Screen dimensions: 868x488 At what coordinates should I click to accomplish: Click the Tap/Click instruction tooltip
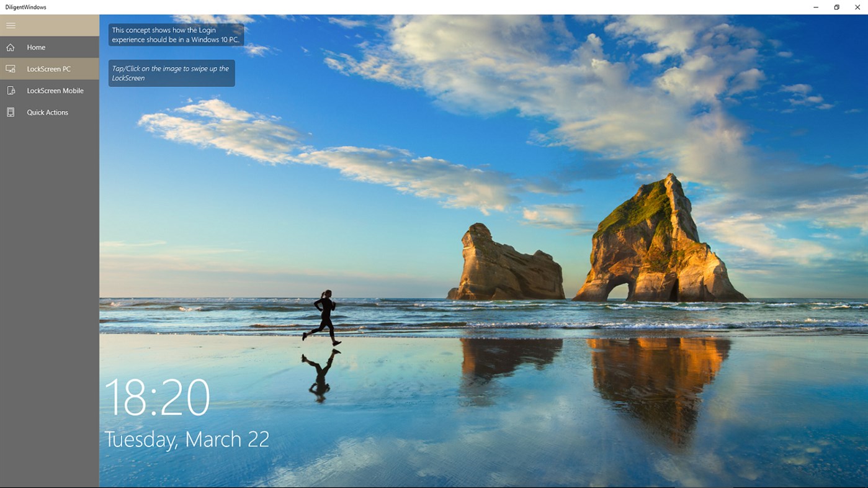[171, 73]
